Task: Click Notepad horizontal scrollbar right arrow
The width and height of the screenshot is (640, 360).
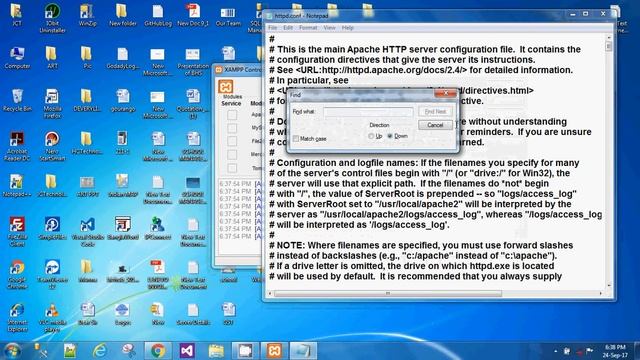Action: [x=600, y=293]
